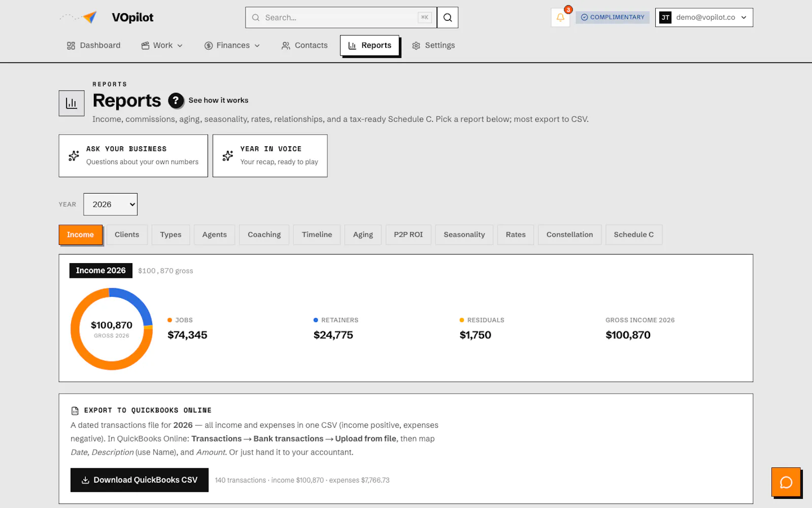Click the Income 2026 black label

point(101,271)
